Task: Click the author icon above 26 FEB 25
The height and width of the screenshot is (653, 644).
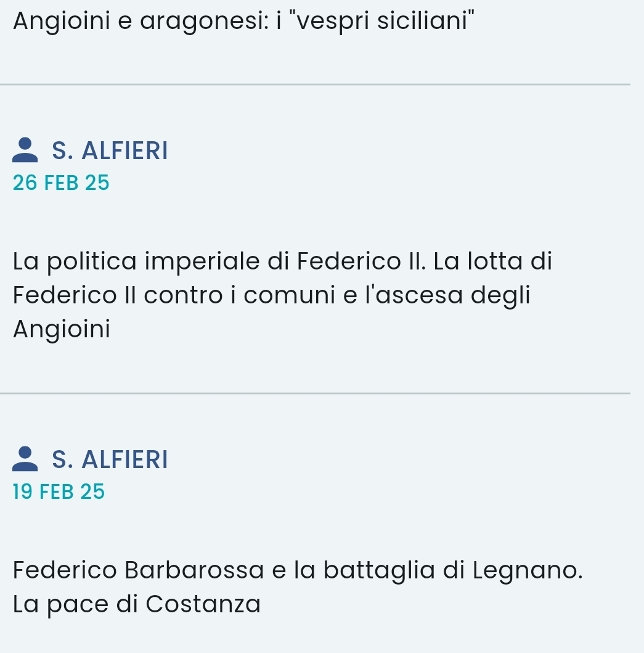Action: tap(25, 150)
